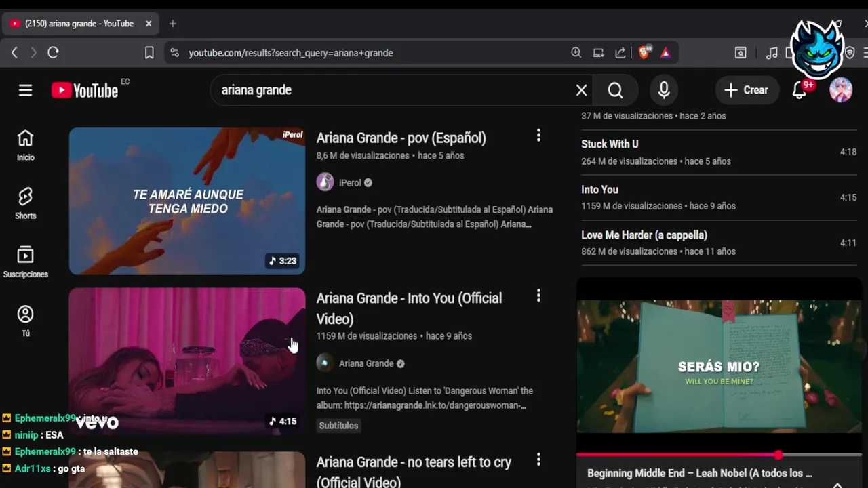Open the Brave VPN shield icon
The height and width of the screenshot is (488, 868).
850,52
